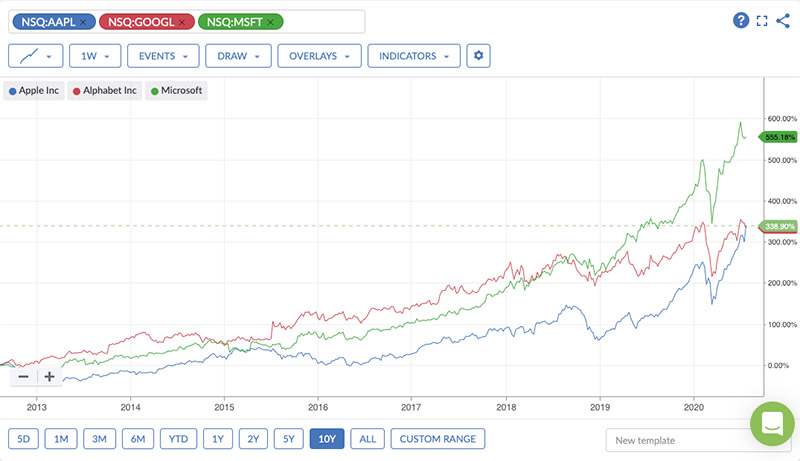Click the 2020 x-axis label

pyautogui.click(x=694, y=407)
